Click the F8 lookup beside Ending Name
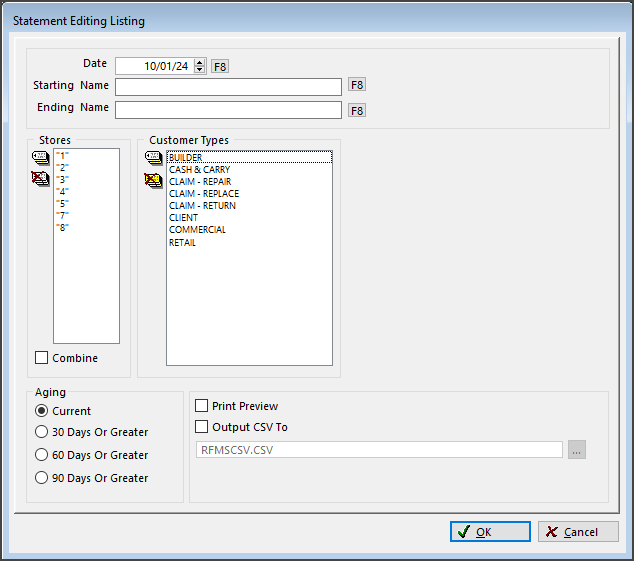 pyautogui.click(x=357, y=110)
